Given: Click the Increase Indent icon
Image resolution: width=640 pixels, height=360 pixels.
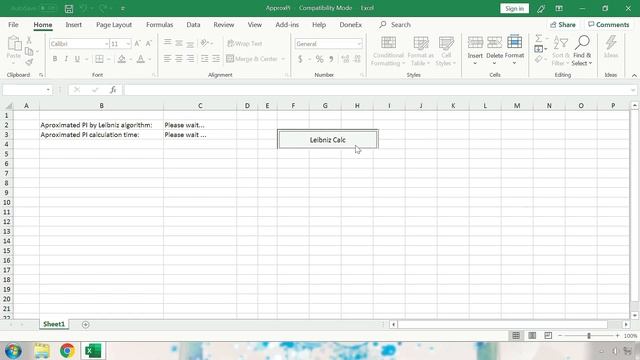Looking at the screenshot, I should tap(216, 59).
